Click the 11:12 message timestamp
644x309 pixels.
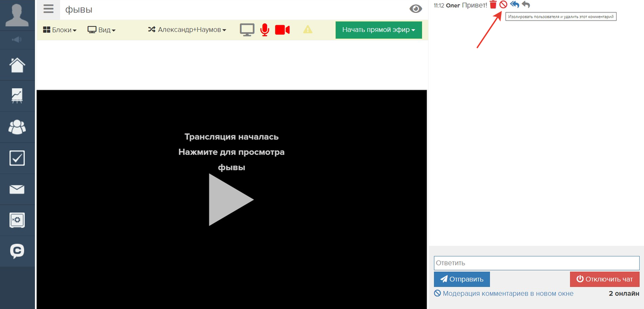(x=439, y=5)
